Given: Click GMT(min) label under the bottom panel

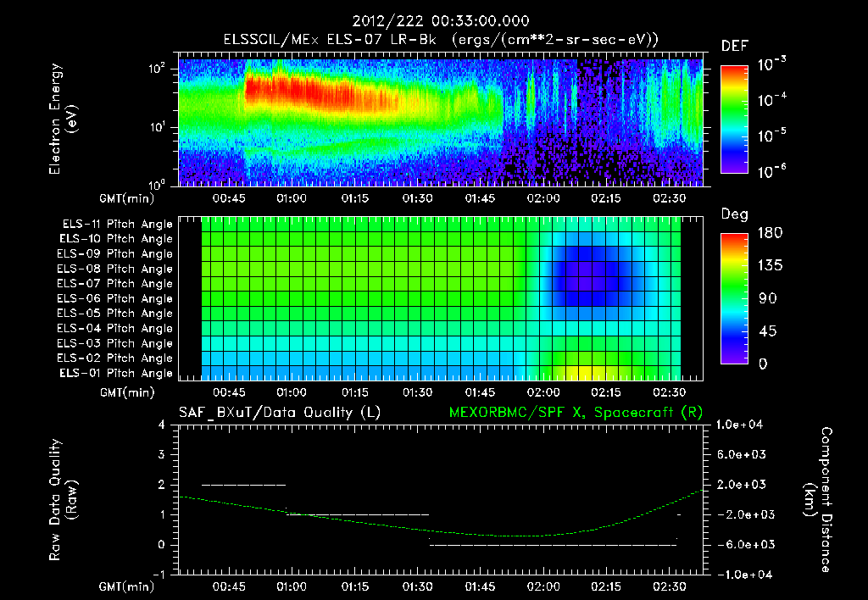Looking at the screenshot, I should (126, 586).
